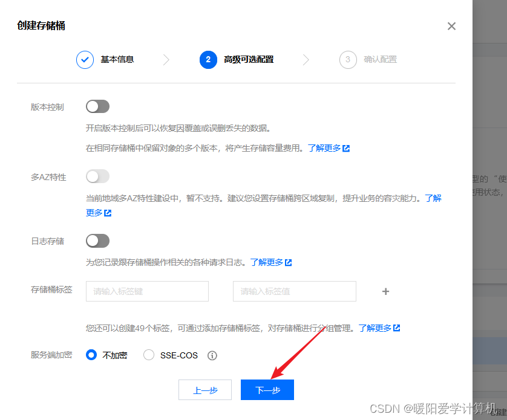The image size is (507, 420).
Task: Click the info icon next to SSE-COS
Action: pyautogui.click(x=212, y=355)
